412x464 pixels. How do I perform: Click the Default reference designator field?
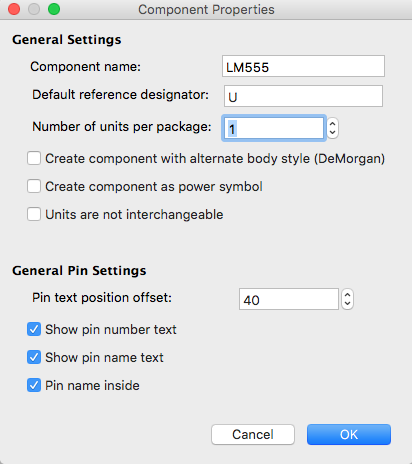[x=303, y=96]
